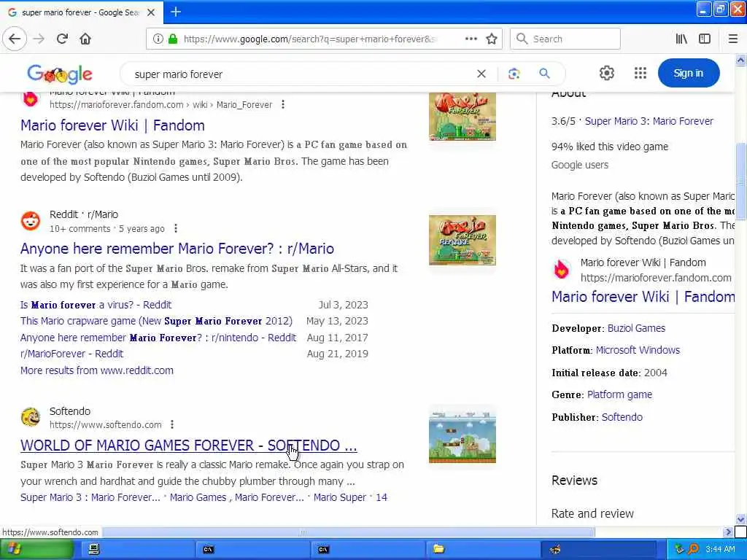The height and width of the screenshot is (560, 747).
Task: Open more options for the Reddit result
Action: pyautogui.click(x=176, y=228)
